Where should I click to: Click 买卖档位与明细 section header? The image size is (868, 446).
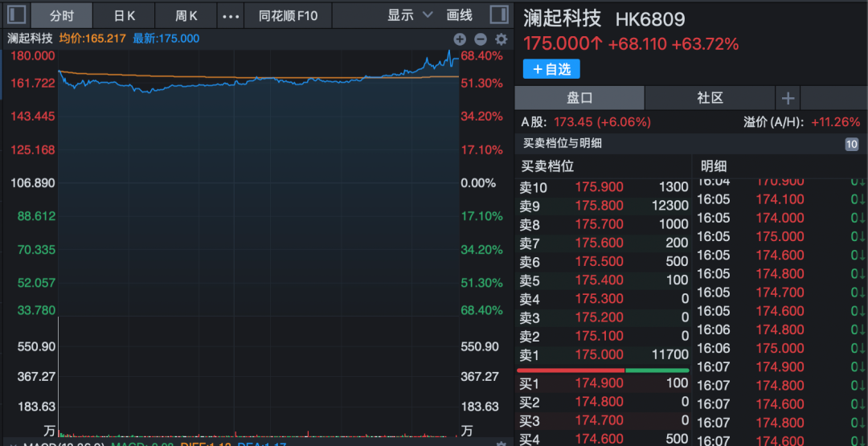pos(561,144)
